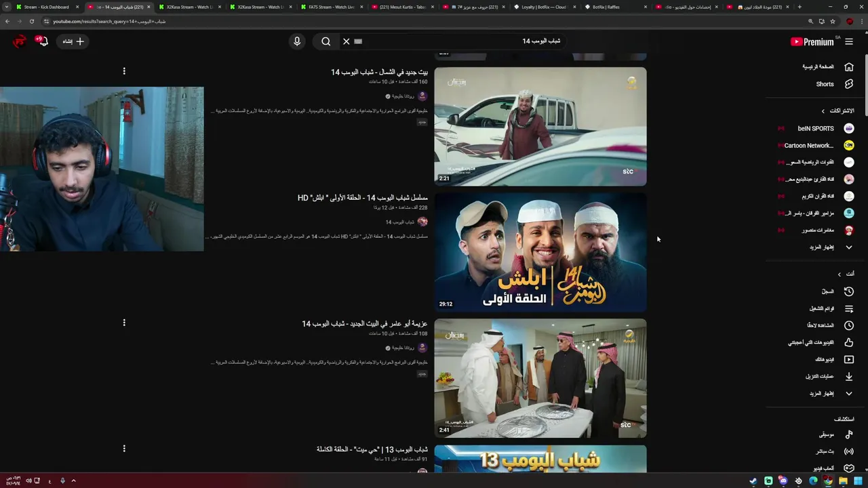
Task: Play thumbnail of ابلش الحلقة الأولى video
Action: tap(540, 252)
